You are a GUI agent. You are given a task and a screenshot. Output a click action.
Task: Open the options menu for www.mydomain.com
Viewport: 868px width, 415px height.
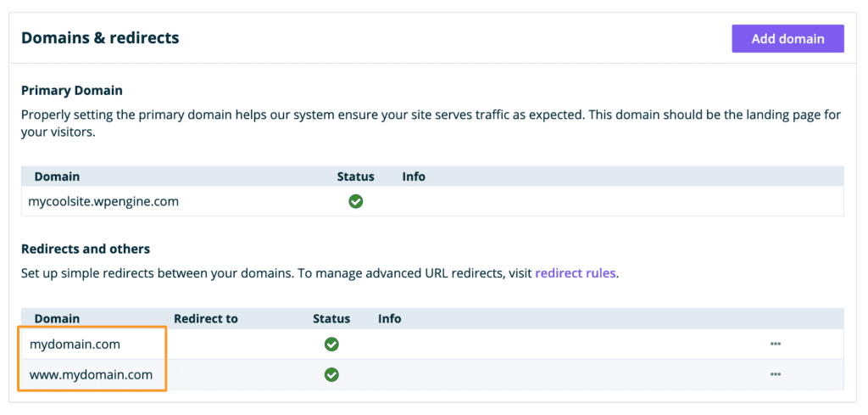click(x=775, y=374)
